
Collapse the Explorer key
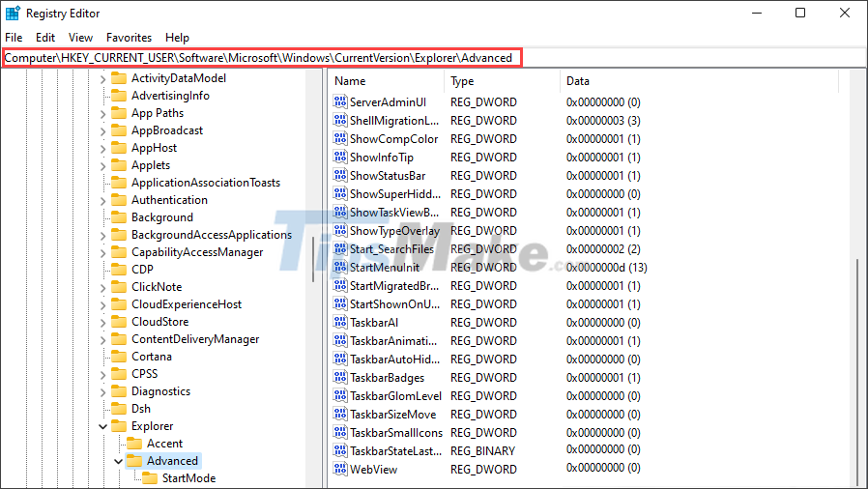click(103, 426)
